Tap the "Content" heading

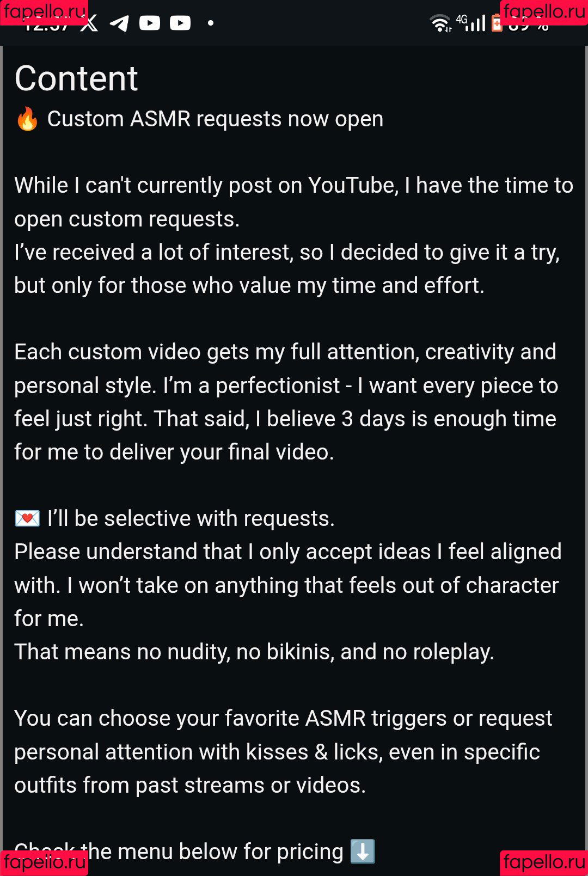(x=76, y=78)
